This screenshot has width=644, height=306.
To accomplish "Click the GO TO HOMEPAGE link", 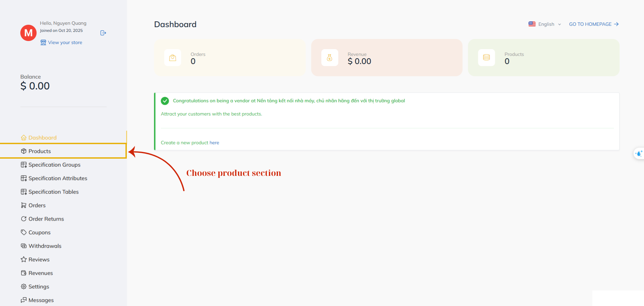I will tap(593, 24).
